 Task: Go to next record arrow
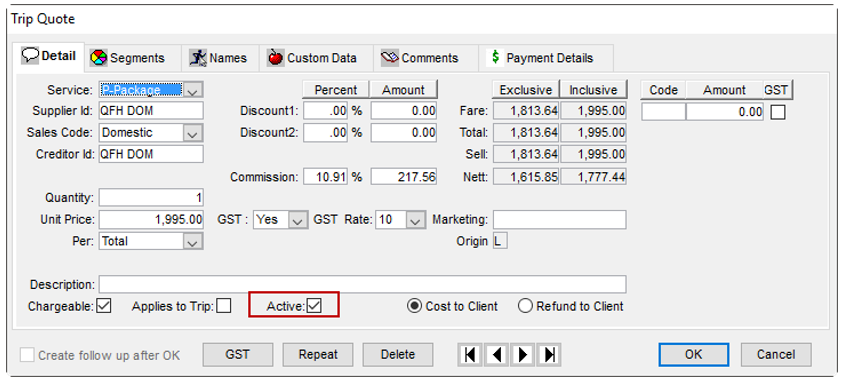(x=522, y=355)
